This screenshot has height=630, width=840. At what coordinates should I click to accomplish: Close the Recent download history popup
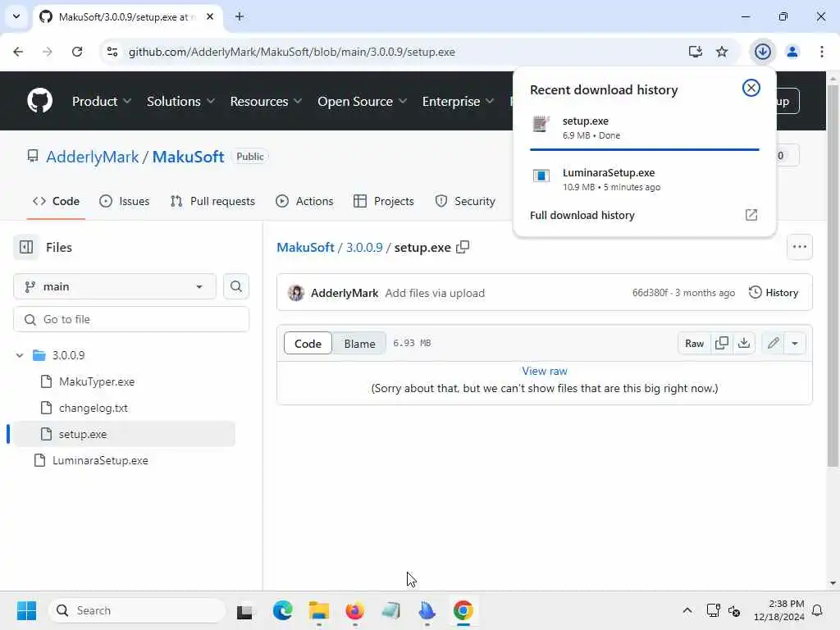coord(751,88)
